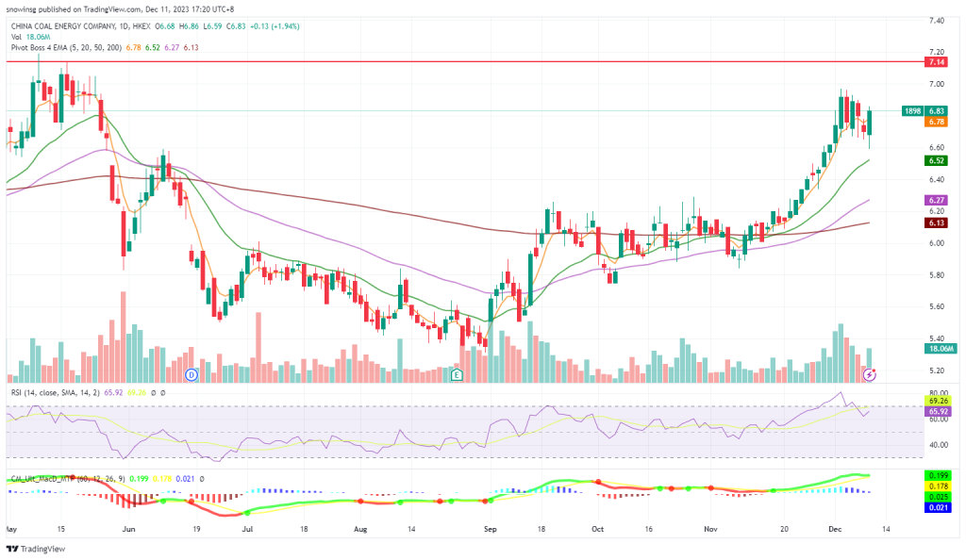Click the 5.60 price scale tick
Viewport: 966px width, 560px height.
(x=937, y=306)
